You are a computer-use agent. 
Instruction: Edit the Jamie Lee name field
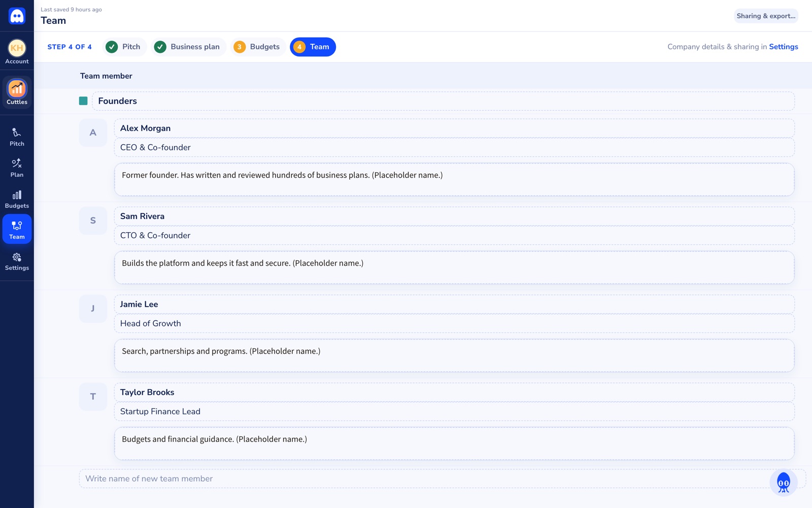pyautogui.click(x=454, y=304)
